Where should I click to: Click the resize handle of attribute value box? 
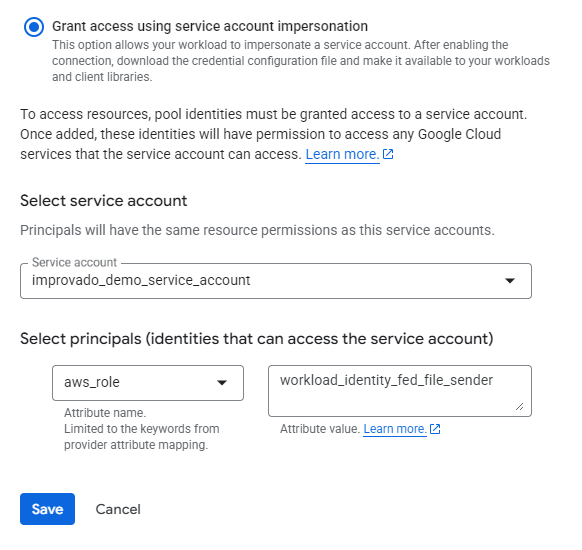tap(520, 407)
